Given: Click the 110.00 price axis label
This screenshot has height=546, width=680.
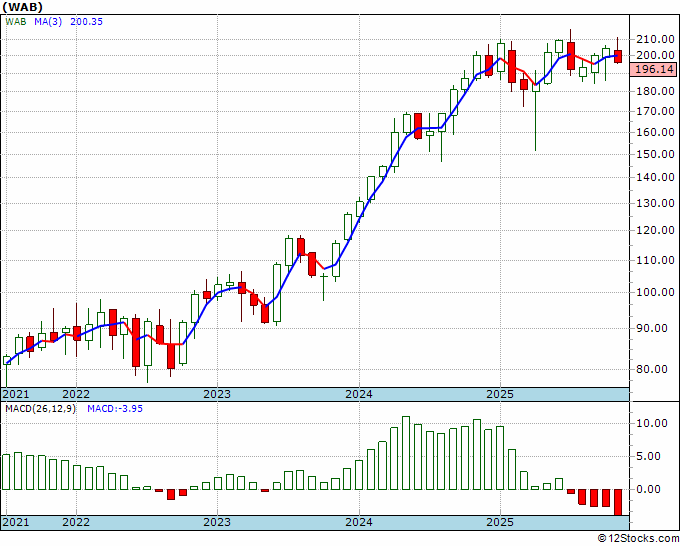Looking at the screenshot, I should coord(655,261).
